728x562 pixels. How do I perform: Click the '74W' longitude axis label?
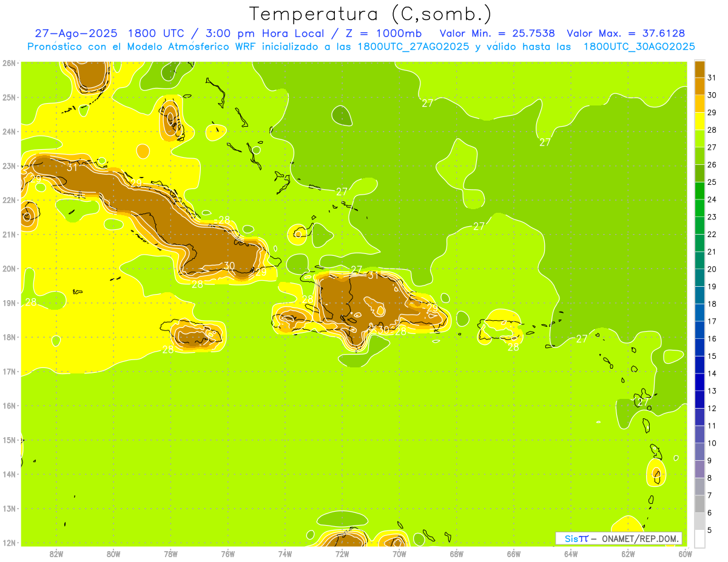pos(285,554)
